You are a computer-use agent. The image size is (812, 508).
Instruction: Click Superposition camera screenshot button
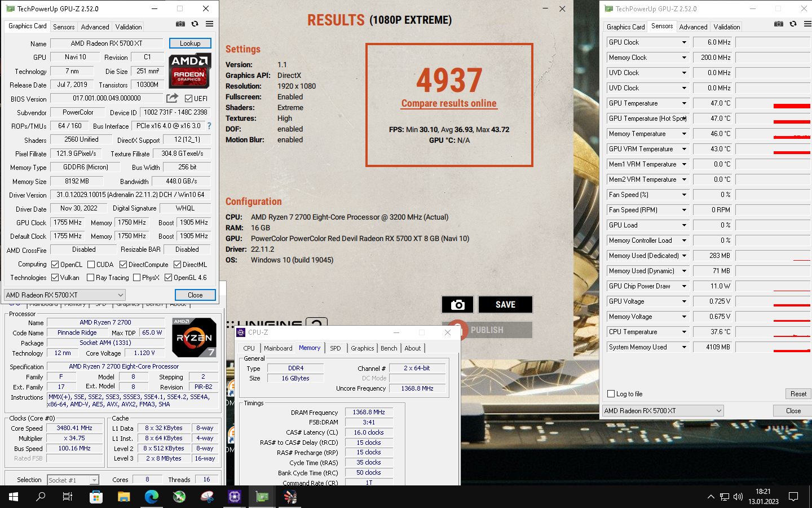pyautogui.click(x=457, y=305)
